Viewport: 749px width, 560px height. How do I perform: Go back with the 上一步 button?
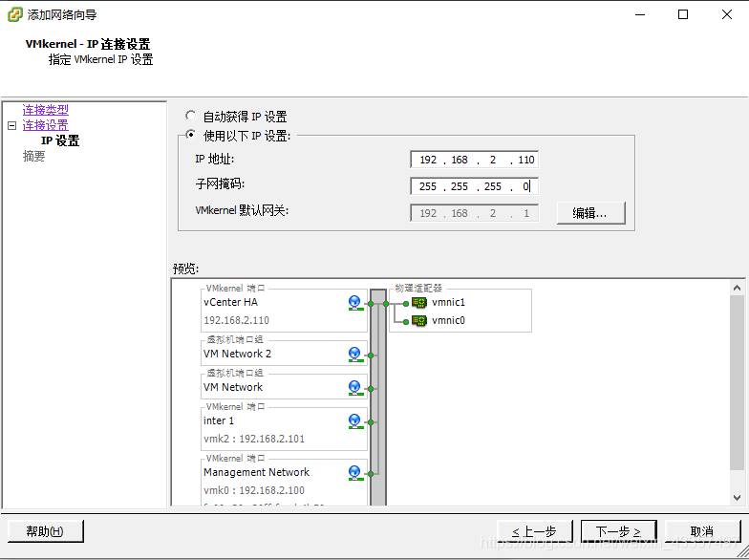click(x=534, y=531)
